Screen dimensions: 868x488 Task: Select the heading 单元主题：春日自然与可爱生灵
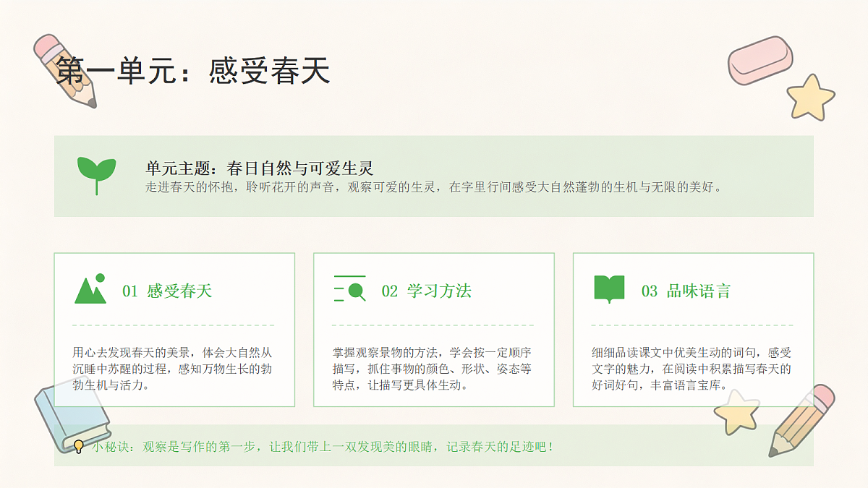pos(260,168)
